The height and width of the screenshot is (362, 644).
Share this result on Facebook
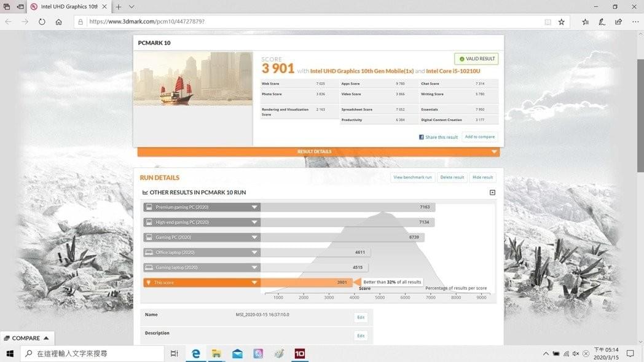[438, 137]
